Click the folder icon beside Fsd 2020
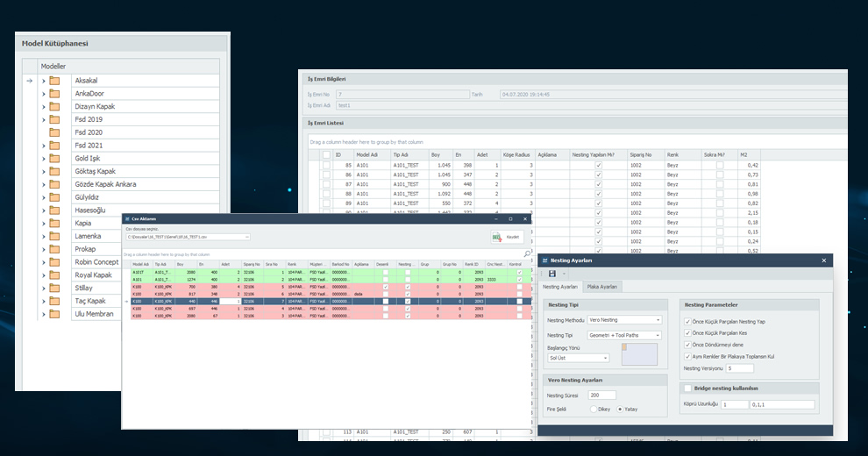The height and width of the screenshot is (456, 868). point(54,132)
